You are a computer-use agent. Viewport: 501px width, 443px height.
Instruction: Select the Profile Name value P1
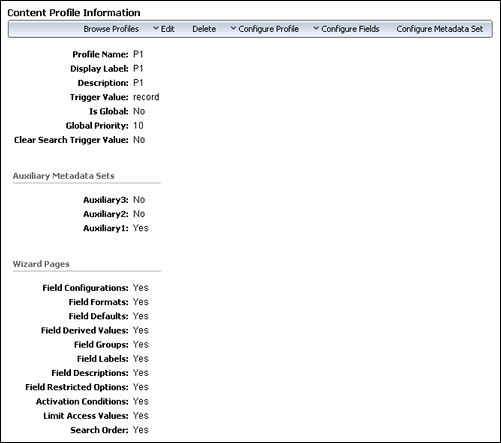138,54
